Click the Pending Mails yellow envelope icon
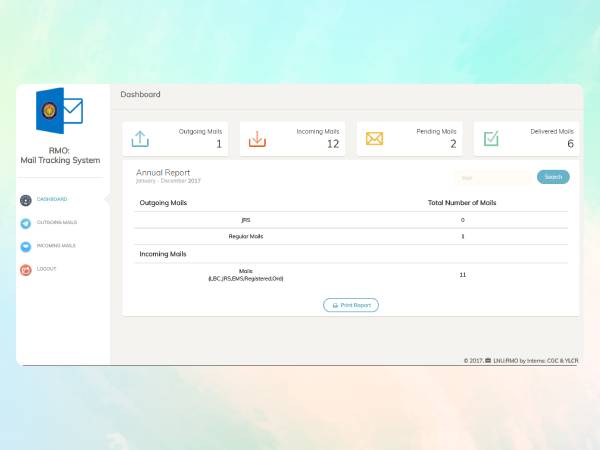 pyautogui.click(x=374, y=139)
